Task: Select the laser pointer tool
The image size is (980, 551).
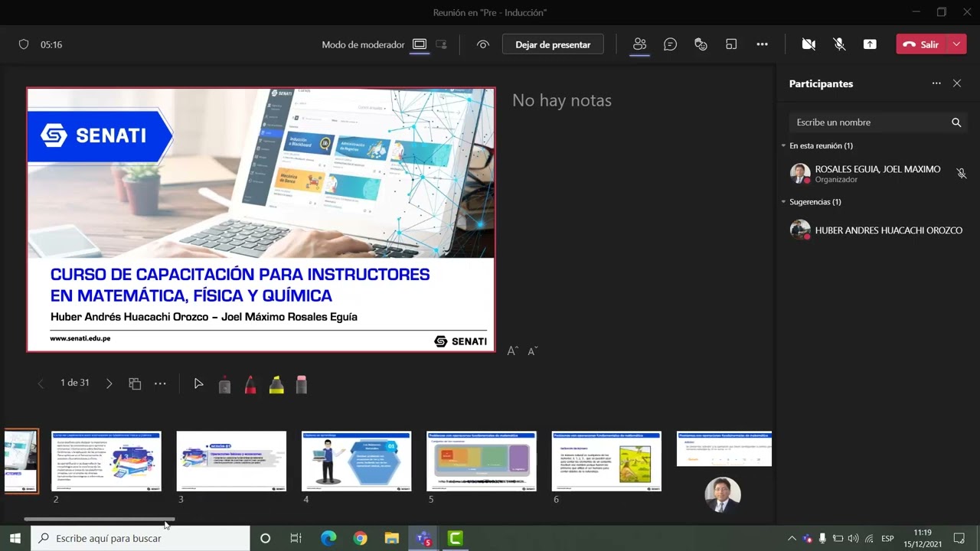Action: [224, 384]
